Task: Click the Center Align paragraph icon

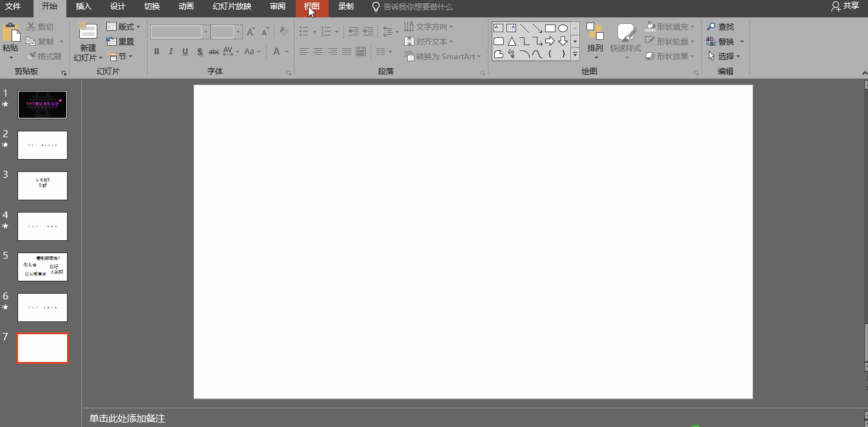Action: click(318, 52)
